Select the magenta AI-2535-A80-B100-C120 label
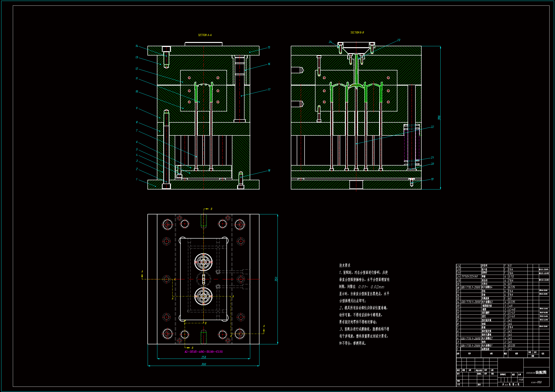 pos(203,352)
